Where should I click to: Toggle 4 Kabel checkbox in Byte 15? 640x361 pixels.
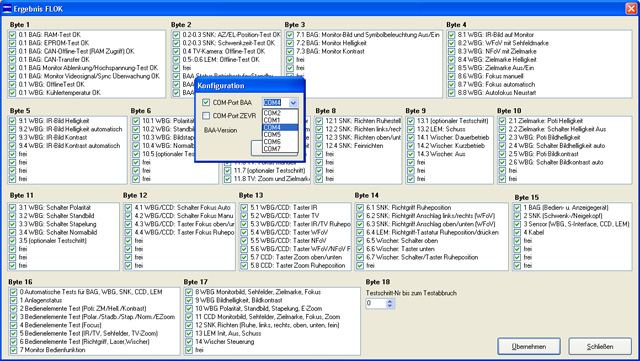tap(517, 233)
